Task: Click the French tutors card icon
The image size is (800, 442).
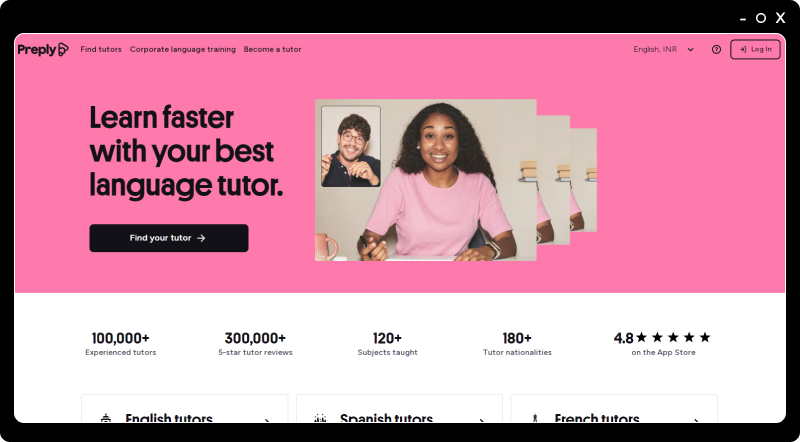Action: point(535,419)
